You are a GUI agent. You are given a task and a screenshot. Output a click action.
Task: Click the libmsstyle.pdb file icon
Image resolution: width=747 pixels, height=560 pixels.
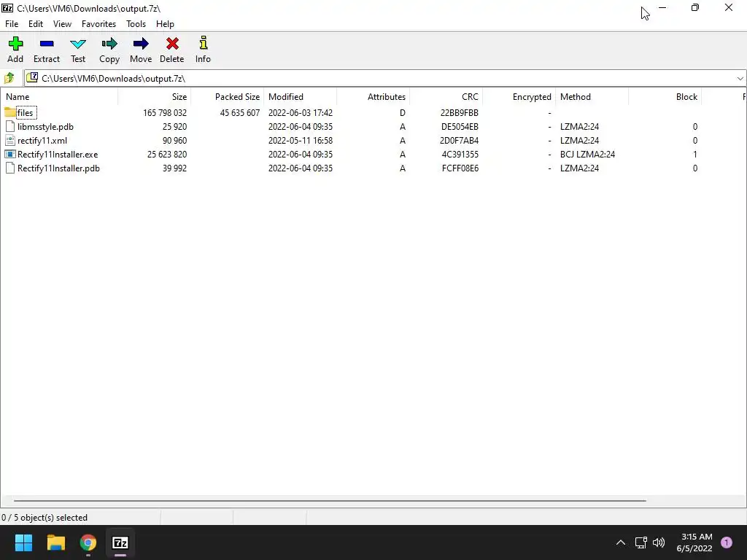pos(10,127)
